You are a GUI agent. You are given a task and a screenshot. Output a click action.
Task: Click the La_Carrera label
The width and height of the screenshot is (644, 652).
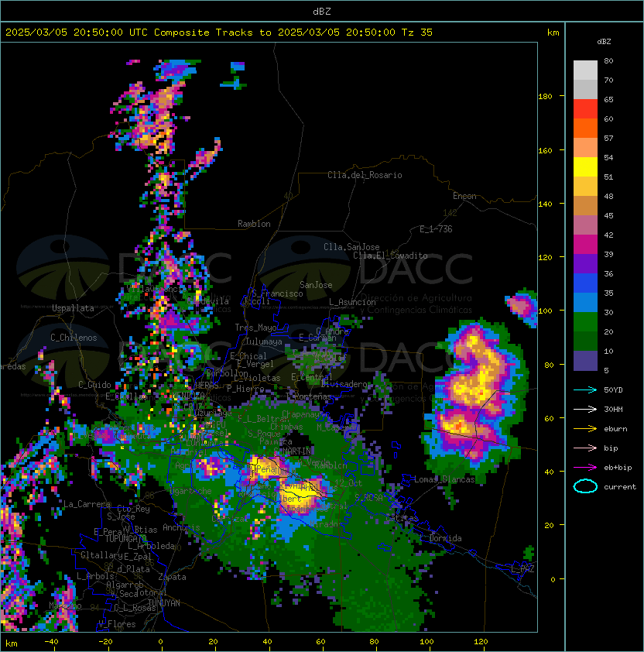87,504
